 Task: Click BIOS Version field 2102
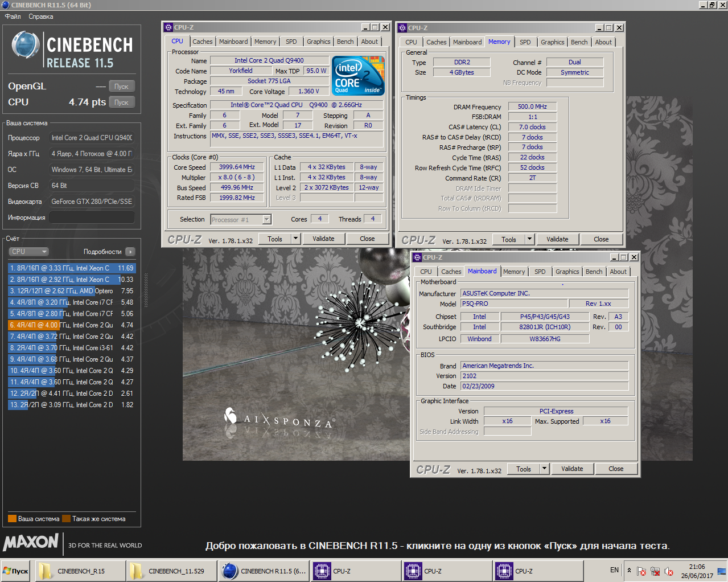click(545, 376)
